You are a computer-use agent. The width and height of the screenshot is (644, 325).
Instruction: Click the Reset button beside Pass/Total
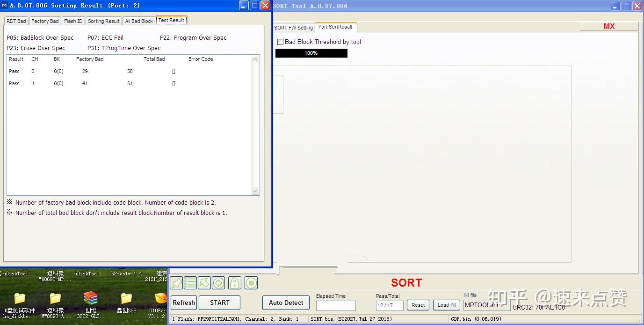[x=418, y=305]
